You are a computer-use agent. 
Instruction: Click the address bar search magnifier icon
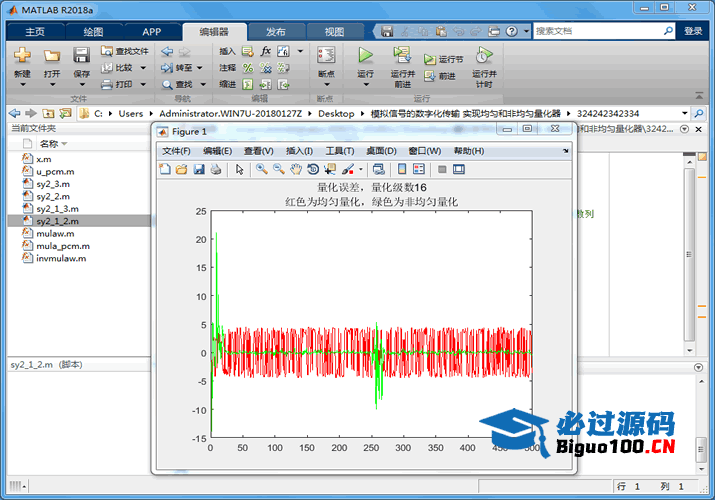[x=699, y=113]
